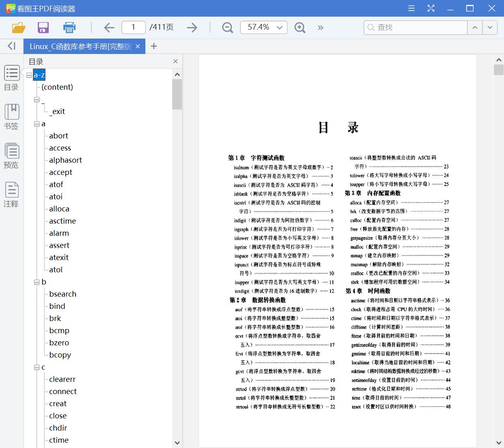Click inside the 查找 search field
504x448 pixels.
click(x=414, y=27)
